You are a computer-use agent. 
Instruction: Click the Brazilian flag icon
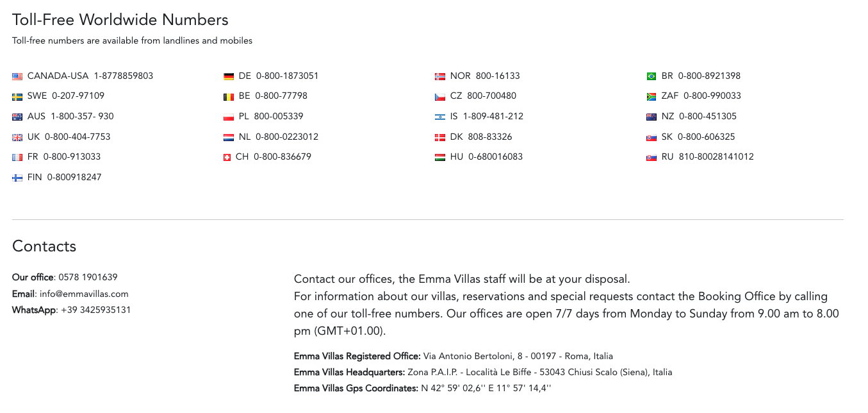651,76
